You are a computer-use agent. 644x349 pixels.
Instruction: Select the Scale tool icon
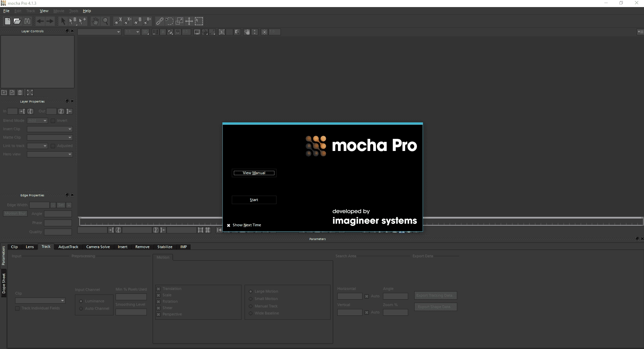[179, 21]
